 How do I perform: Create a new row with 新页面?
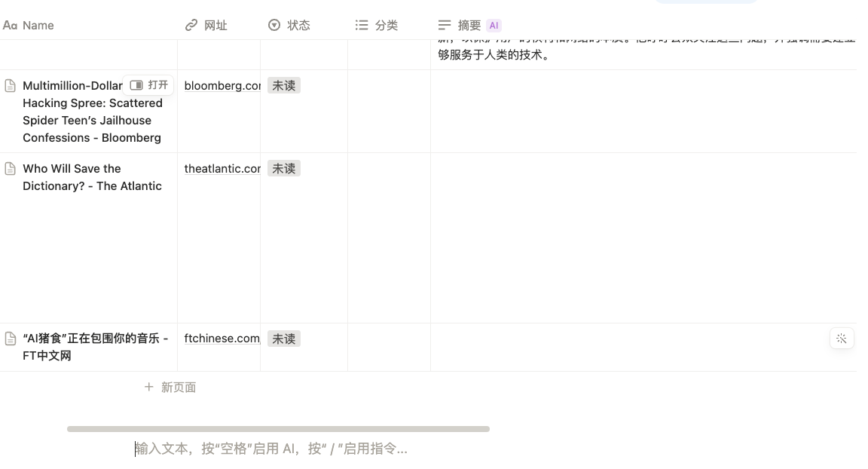(169, 387)
